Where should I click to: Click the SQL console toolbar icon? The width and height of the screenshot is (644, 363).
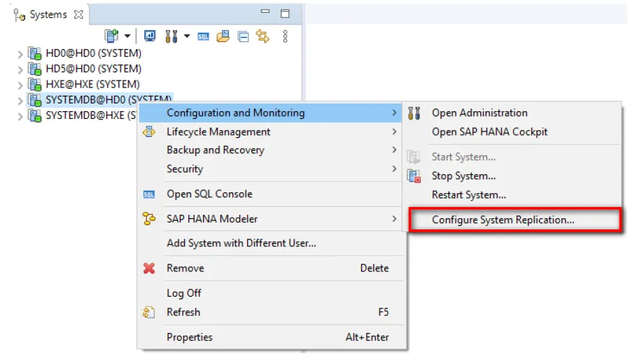pyautogui.click(x=203, y=37)
